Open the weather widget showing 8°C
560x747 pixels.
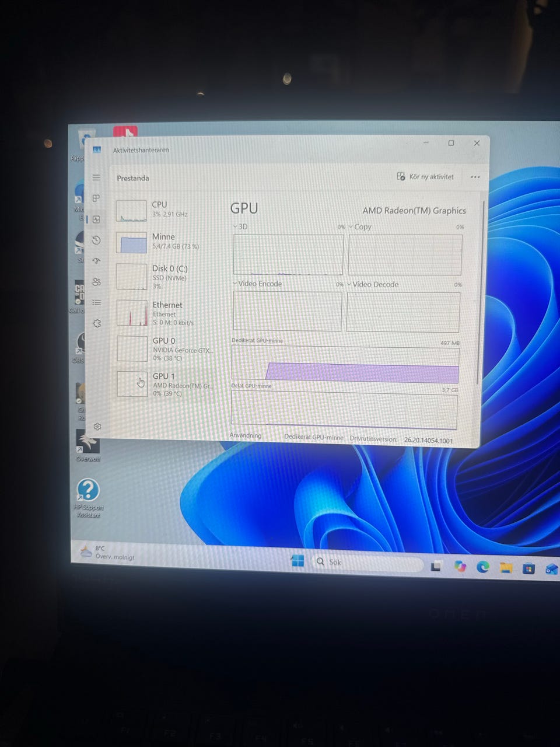click(107, 553)
